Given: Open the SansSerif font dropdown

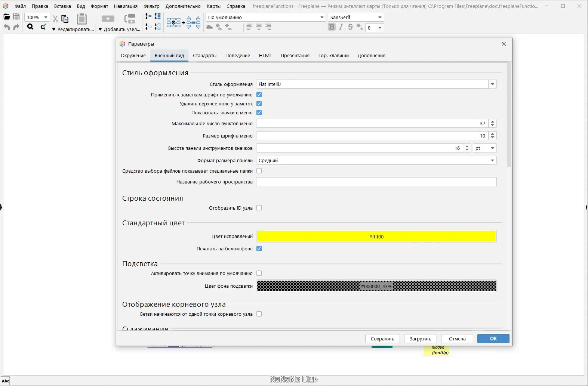Looking at the screenshot, I should click(x=356, y=18).
